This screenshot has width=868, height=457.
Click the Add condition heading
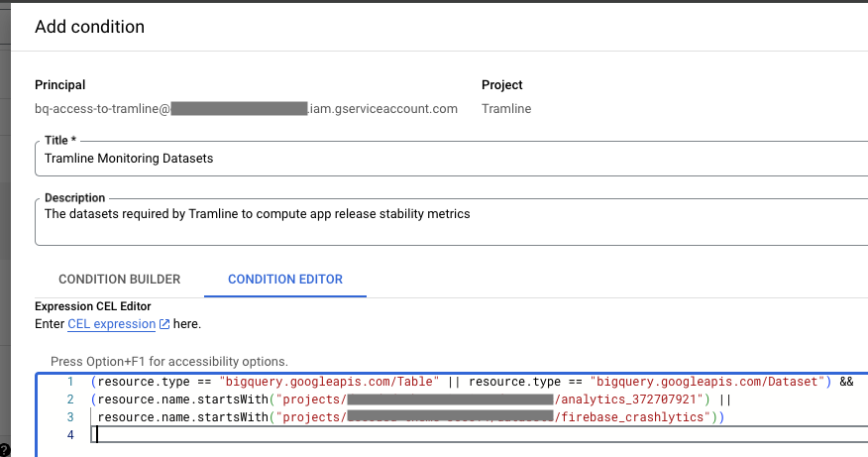[x=90, y=27]
